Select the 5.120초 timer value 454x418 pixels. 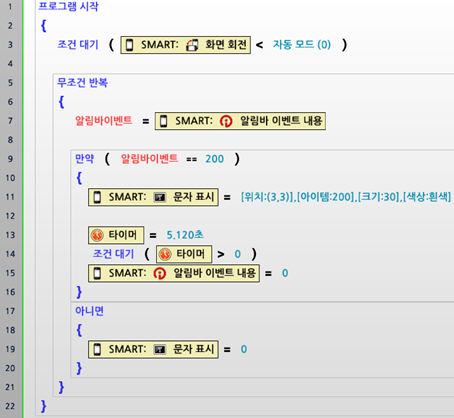pos(185,235)
